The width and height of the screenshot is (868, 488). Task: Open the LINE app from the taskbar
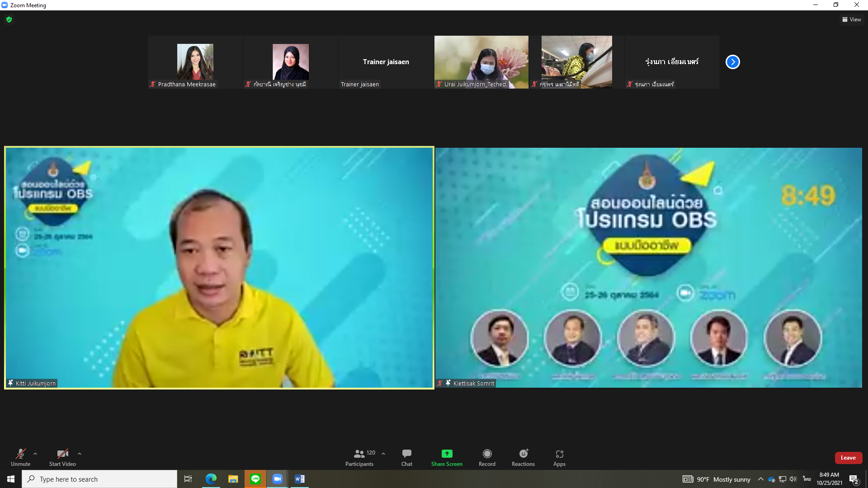point(255,479)
